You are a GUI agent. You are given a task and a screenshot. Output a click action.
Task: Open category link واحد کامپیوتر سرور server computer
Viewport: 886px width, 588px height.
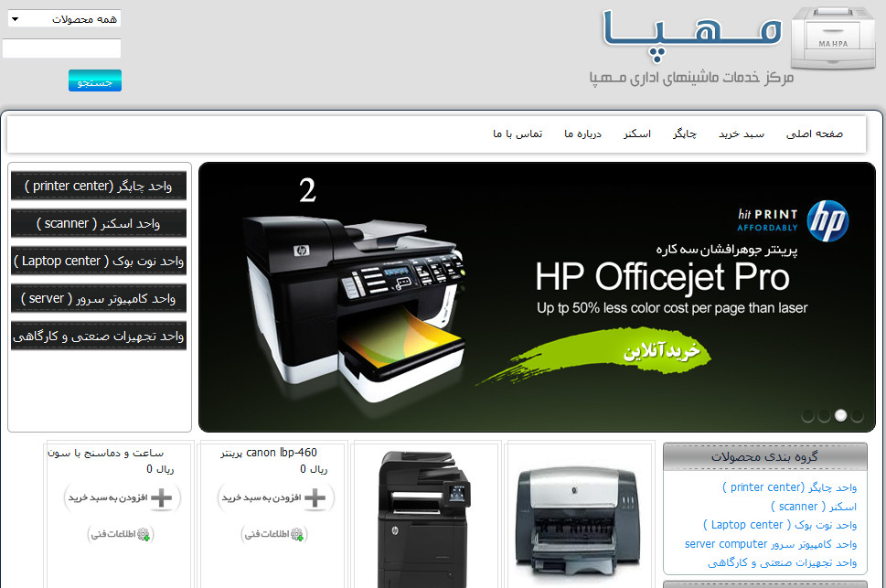tap(771, 544)
